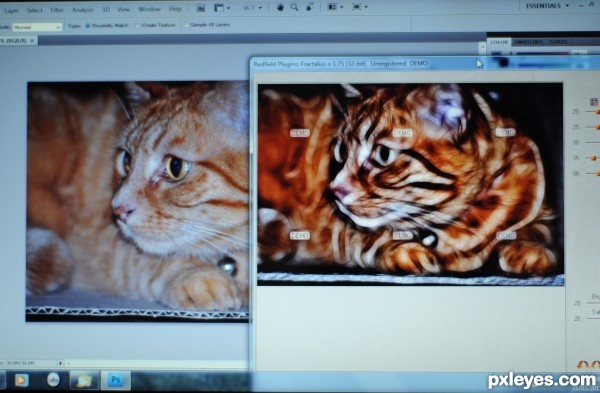
Task: Select the Zoom tool magnifier icon
Action: [294, 7]
